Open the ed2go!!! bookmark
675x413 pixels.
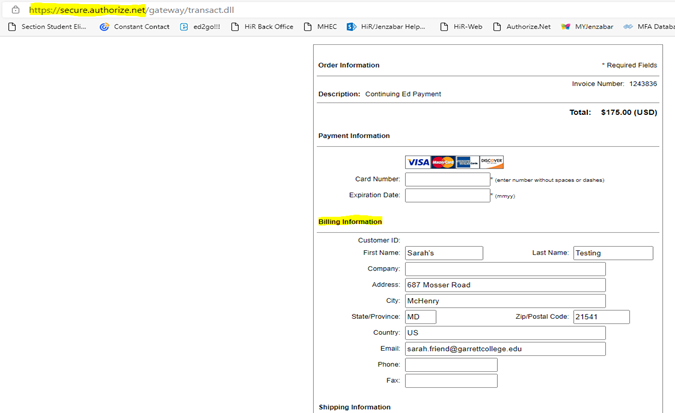pyautogui.click(x=200, y=27)
